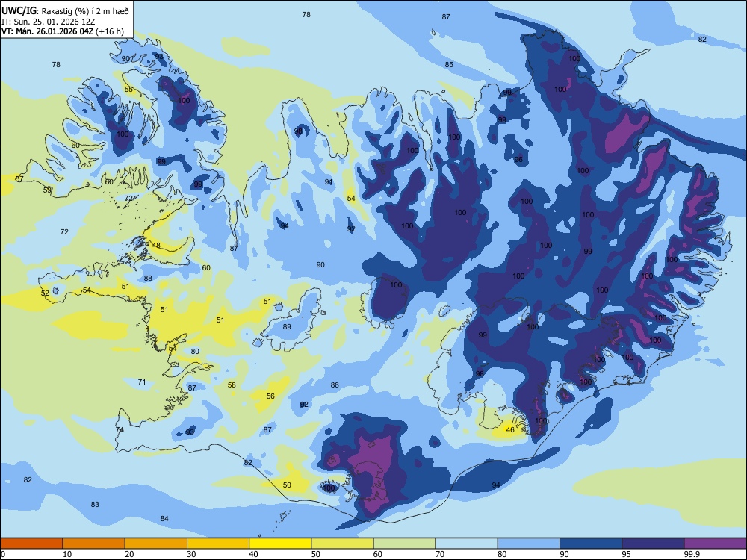Click the 90–95 legend color swatch
This screenshot has height=560, width=747.
coord(591,544)
